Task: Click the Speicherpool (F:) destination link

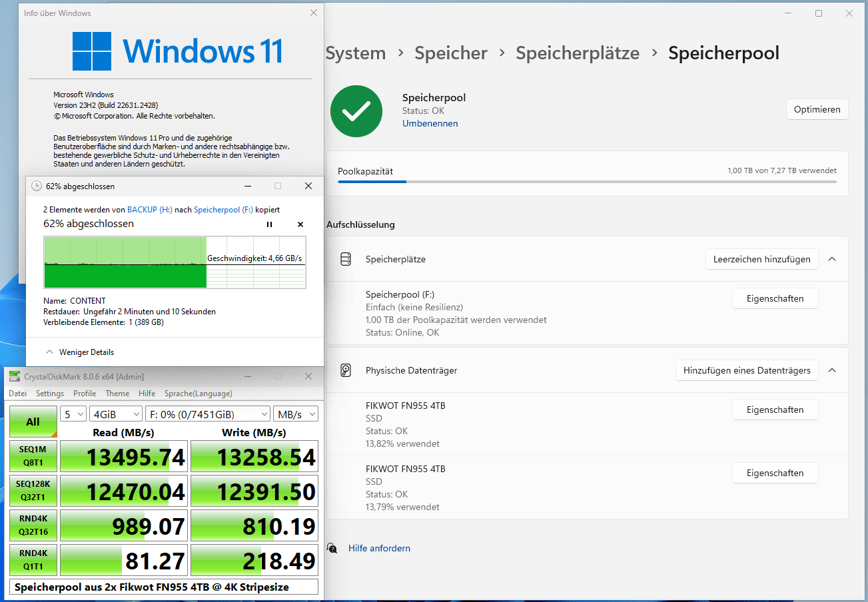Action: pos(223,209)
